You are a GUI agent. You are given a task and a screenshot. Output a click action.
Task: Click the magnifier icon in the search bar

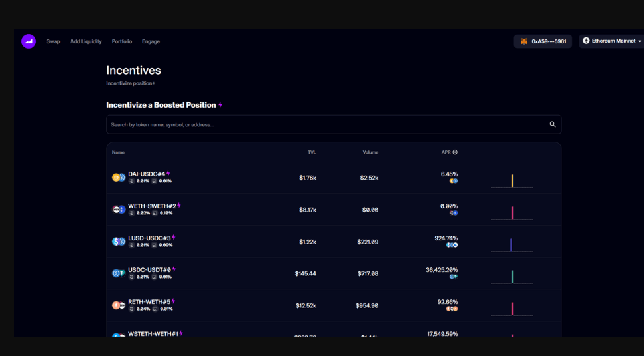553,124
